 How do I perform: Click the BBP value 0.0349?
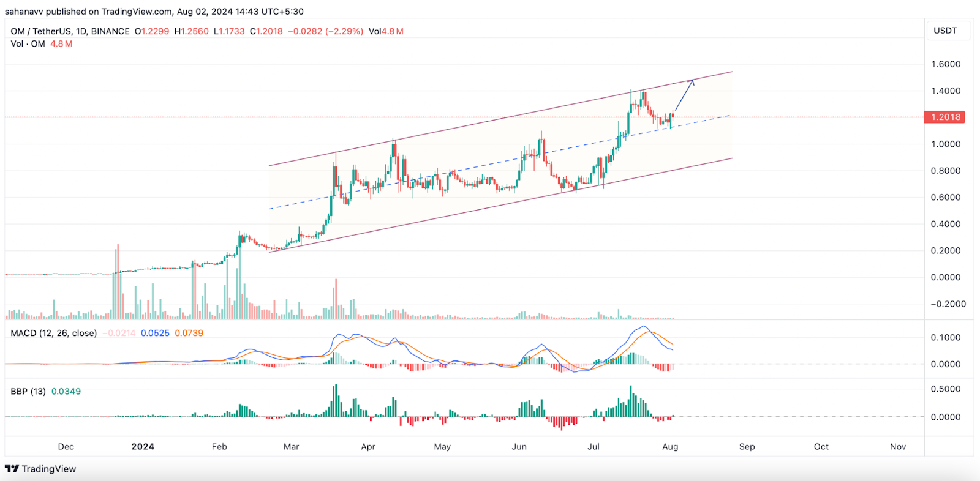click(66, 391)
